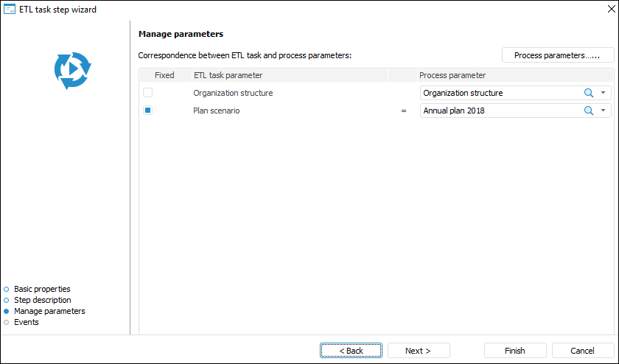Image resolution: width=619 pixels, height=364 pixels.
Task: Cancel the ETL task step wizard
Action: 582,351
